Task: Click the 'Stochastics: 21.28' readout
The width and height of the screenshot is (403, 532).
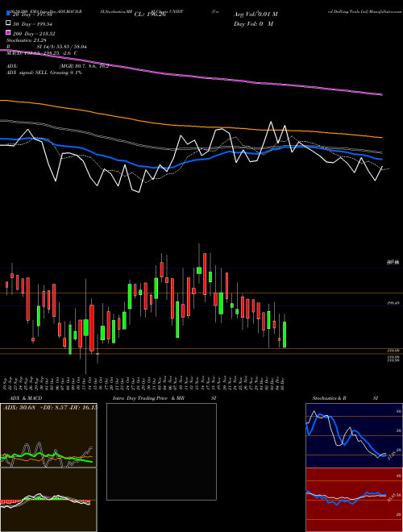Action: [26, 40]
